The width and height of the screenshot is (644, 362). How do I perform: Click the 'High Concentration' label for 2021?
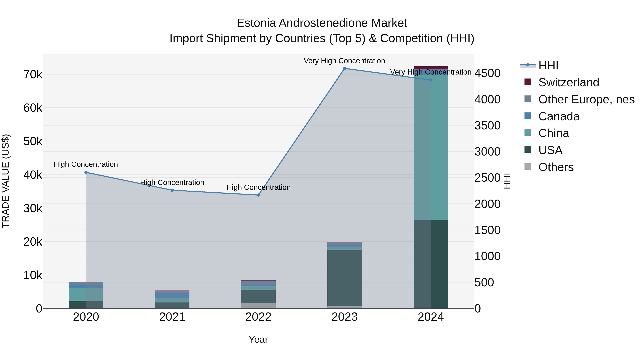[172, 183]
